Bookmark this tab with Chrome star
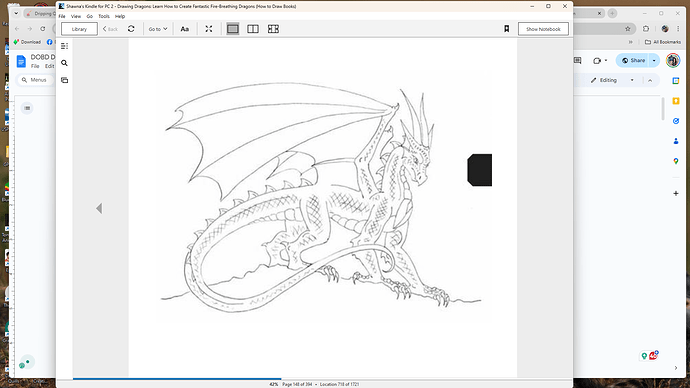Screen dimensions: 690x388 [x=628, y=29]
